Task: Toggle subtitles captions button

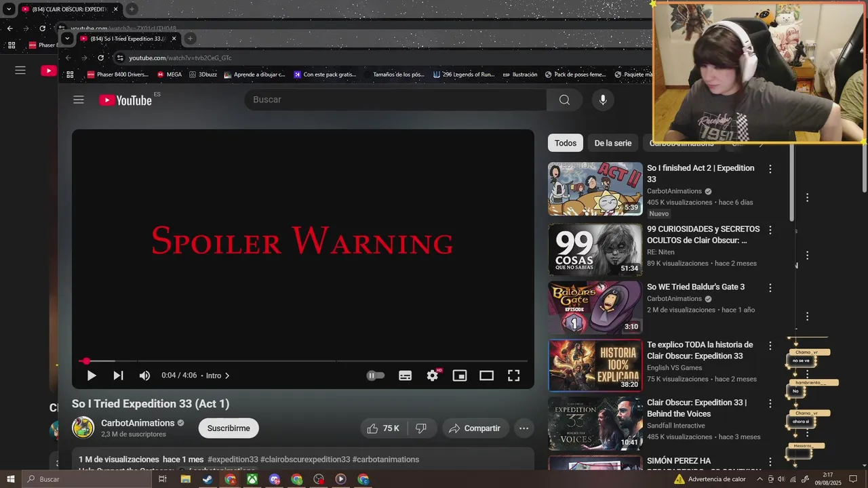Action: pos(406,375)
